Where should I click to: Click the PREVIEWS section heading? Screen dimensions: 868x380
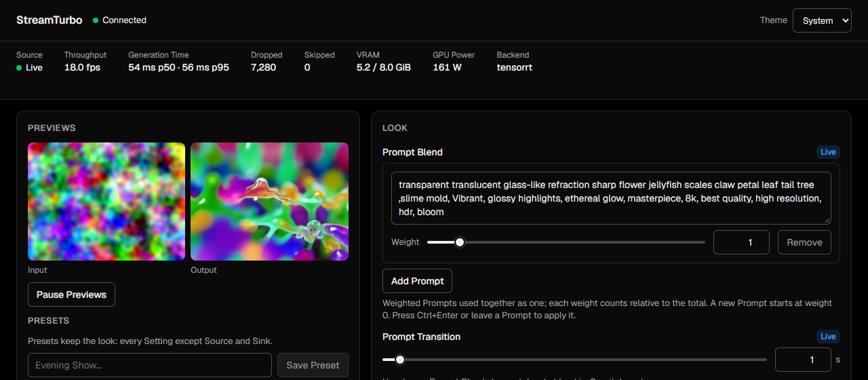tap(52, 128)
